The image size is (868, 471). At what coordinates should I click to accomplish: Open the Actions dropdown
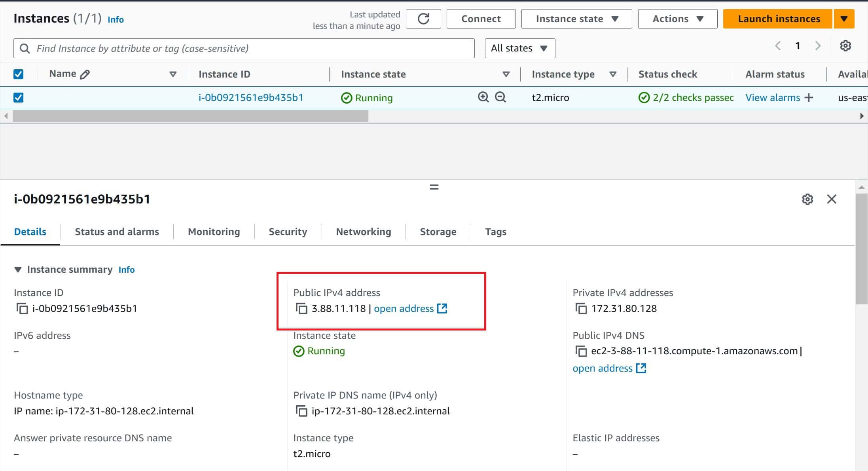pos(677,19)
